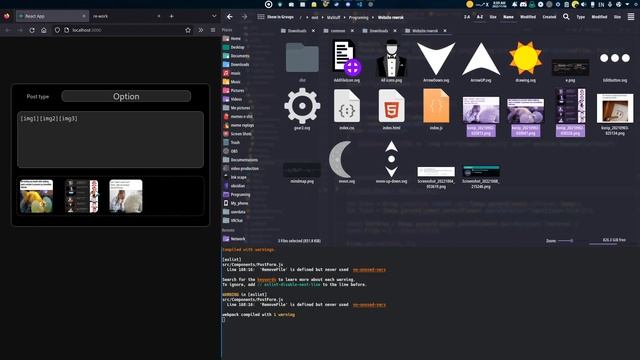Sort by Name in file manager
The image size is (640, 360).
coord(508,17)
